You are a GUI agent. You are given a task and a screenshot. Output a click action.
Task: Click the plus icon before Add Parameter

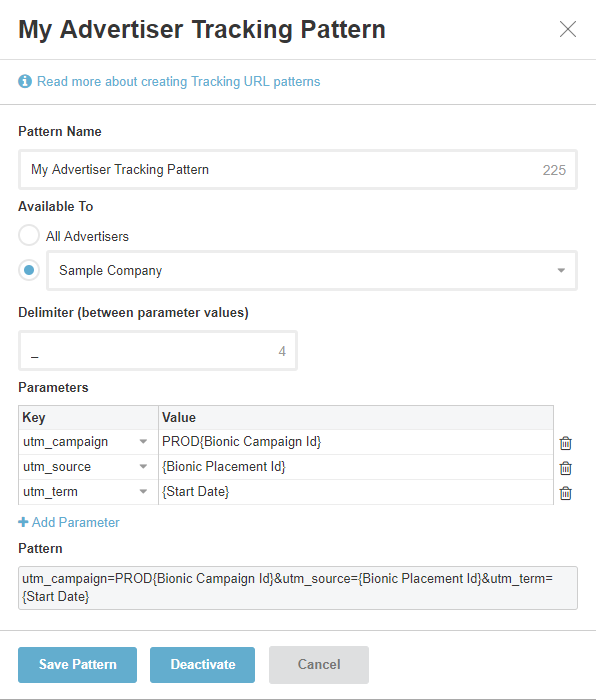(x=23, y=522)
